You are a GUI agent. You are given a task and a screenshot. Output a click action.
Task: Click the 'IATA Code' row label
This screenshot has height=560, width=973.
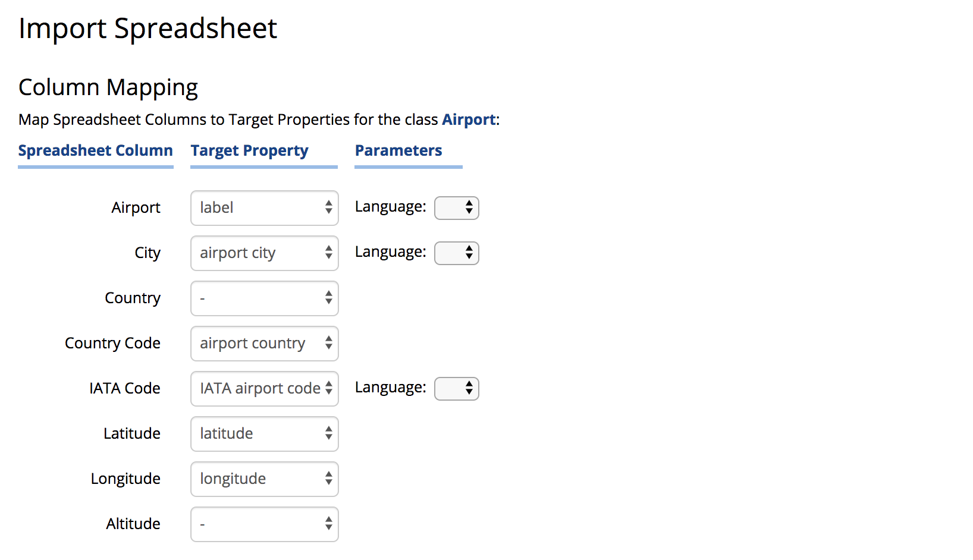[x=125, y=388]
